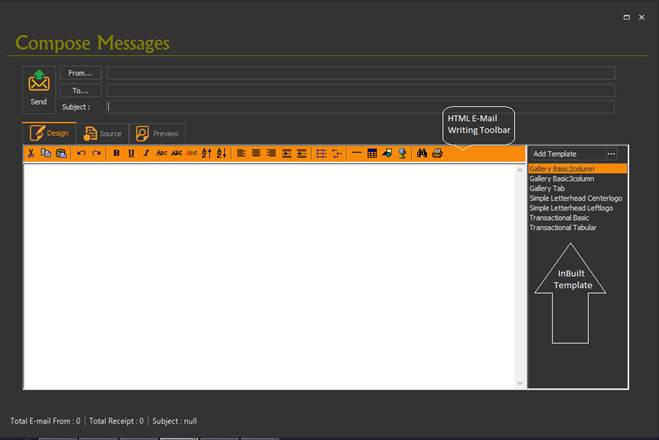The image size is (659, 440).
Task: Switch to the Source tab
Action: (103, 134)
